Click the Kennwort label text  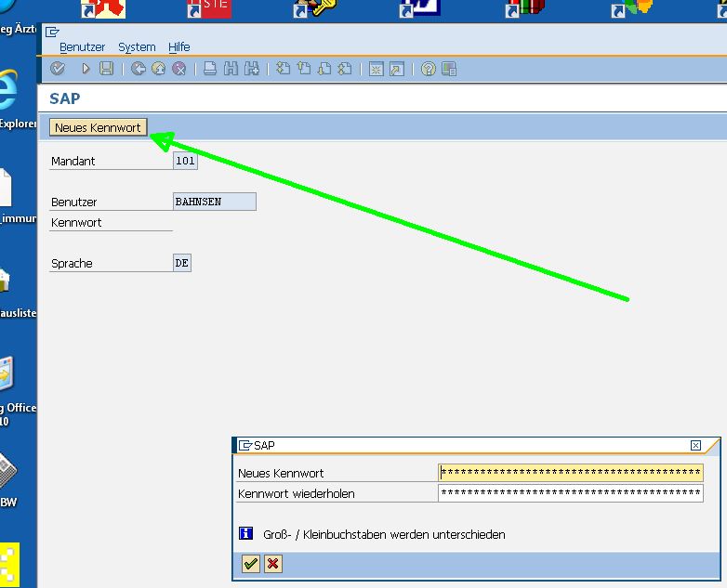click(x=76, y=222)
